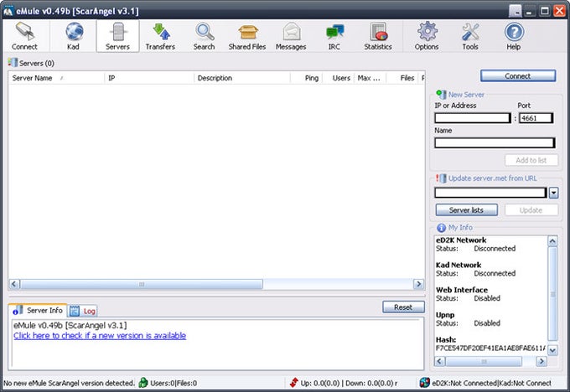570x392 pixels.
Task: Click the up/down transfer arrows status icon
Action: tap(294, 383)
